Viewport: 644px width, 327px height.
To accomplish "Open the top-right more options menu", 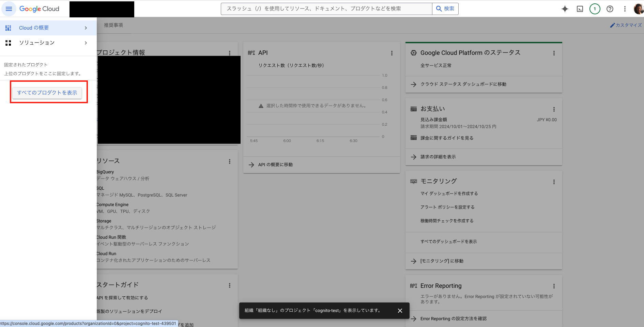I will point(625,9).
